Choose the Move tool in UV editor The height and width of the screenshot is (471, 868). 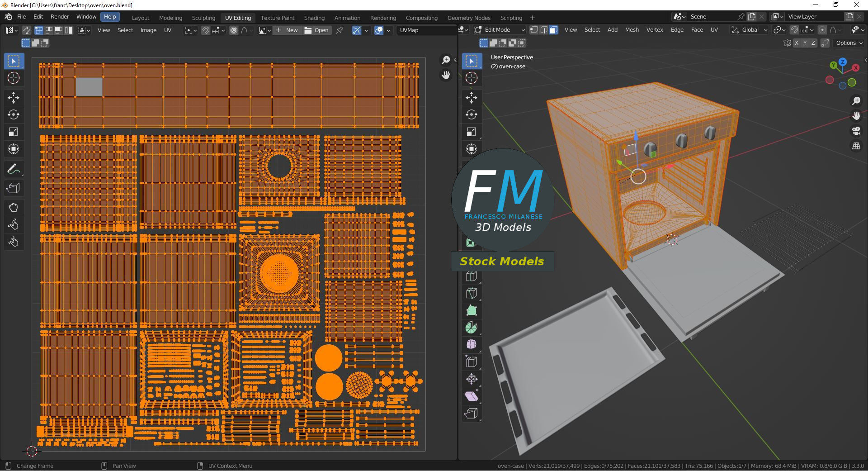(14, 98)
